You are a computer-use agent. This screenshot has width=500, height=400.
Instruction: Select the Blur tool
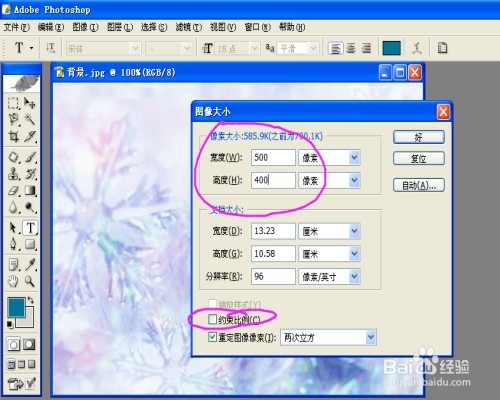point(13,207)
